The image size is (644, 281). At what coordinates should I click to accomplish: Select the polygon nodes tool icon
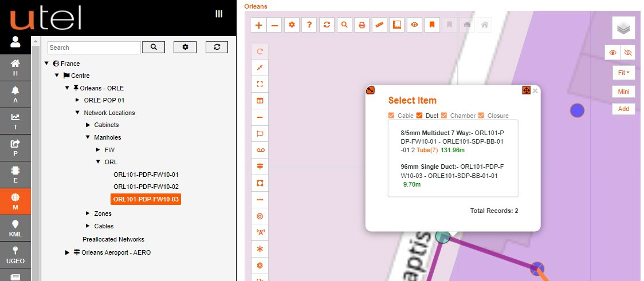260,183
